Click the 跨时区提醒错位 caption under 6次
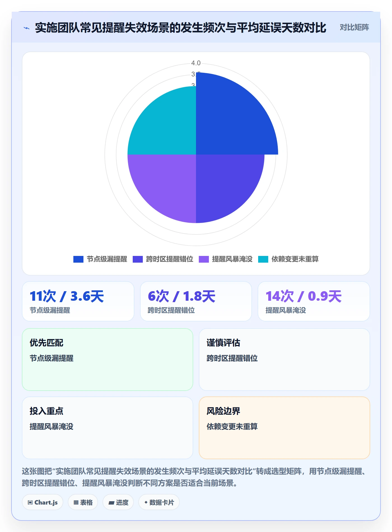This screenshot has height=532, width=392. (x=171, y=310)
